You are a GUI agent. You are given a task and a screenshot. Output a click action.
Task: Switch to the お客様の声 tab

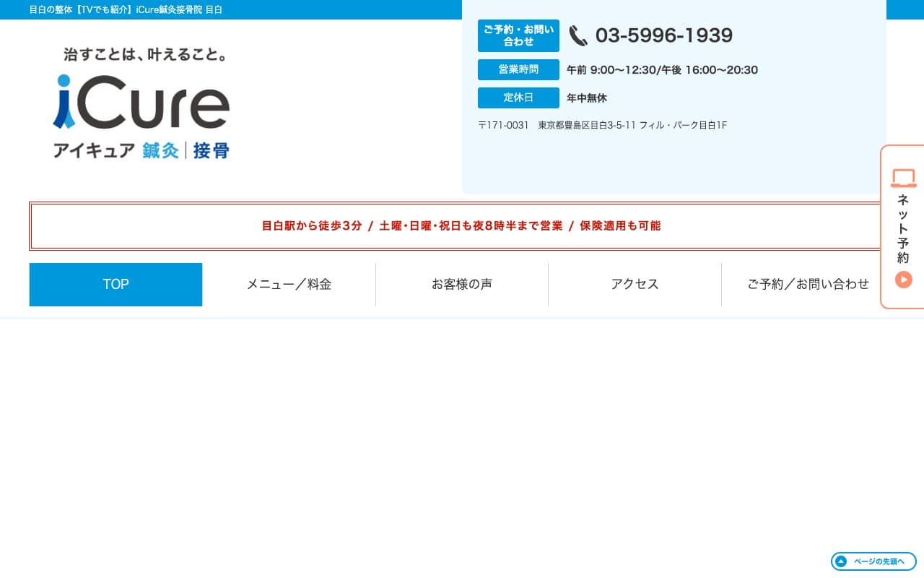pyautogui.click(x=461, y=284)
